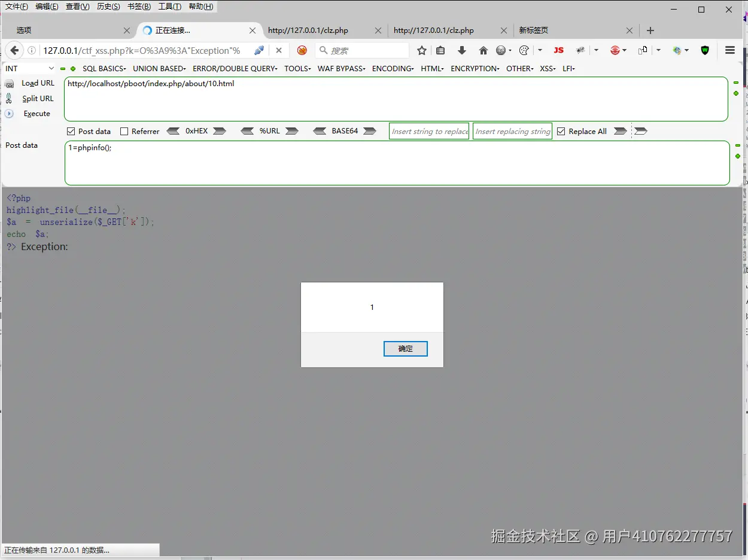Viewport: 748px width, 560px height.
Task: Go to home page via house icon
Action: [x=484, y=50]
